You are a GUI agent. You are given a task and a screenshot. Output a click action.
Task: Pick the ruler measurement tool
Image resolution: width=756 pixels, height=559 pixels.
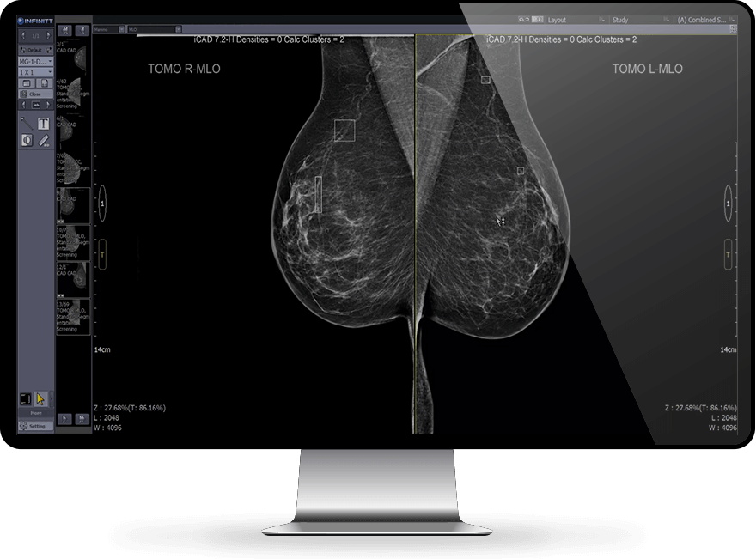(x=43, y=140)
